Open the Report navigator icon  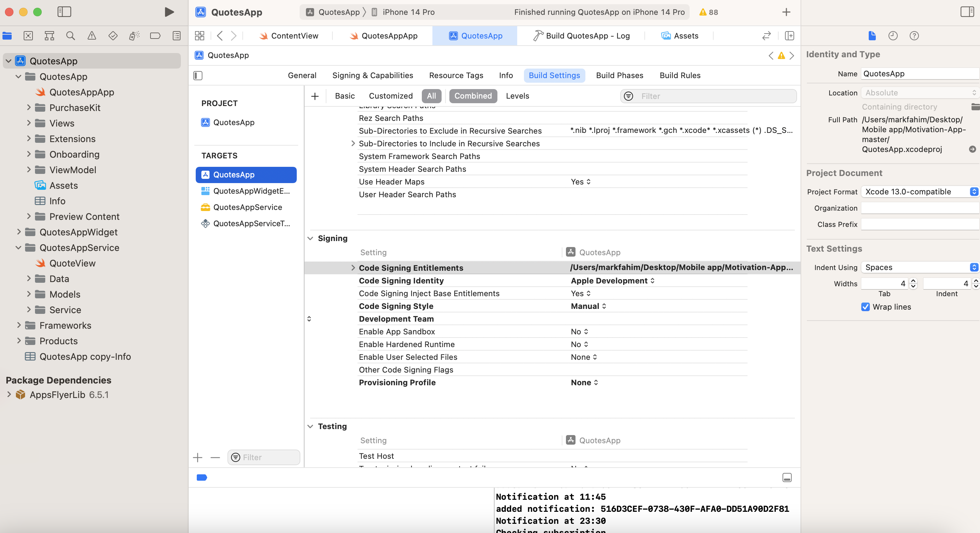[177, 36]
